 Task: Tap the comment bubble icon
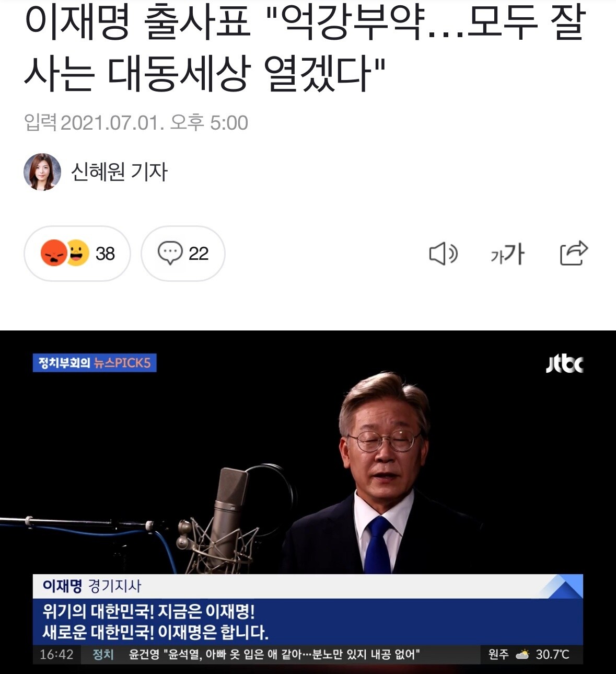pyautogui.click(x=170, y=253)
